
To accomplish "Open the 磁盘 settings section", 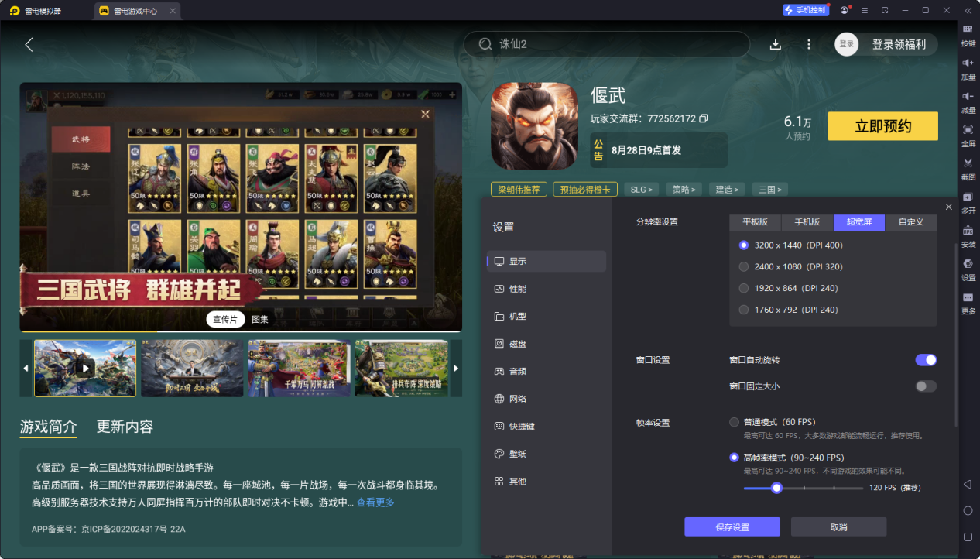I will point(547,344).
